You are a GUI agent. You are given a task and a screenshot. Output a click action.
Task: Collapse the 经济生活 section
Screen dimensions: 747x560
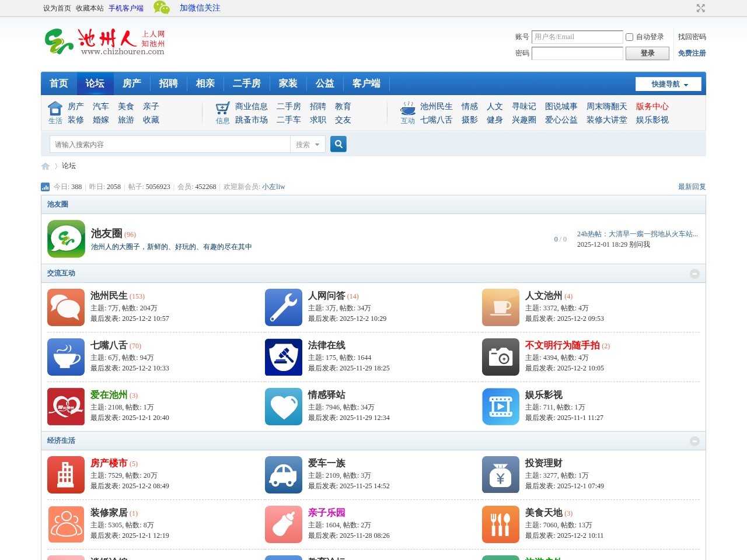point(694,441)
